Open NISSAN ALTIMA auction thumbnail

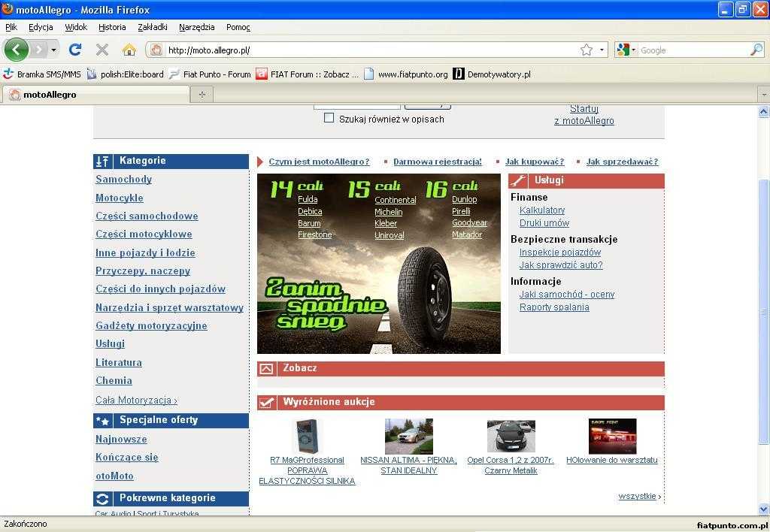coord(408,437)
